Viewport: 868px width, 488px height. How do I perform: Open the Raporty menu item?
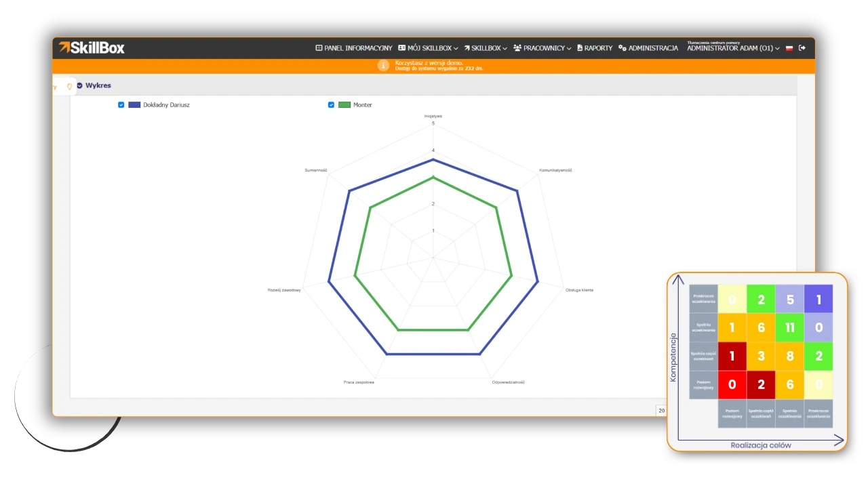tap(598, 48)
